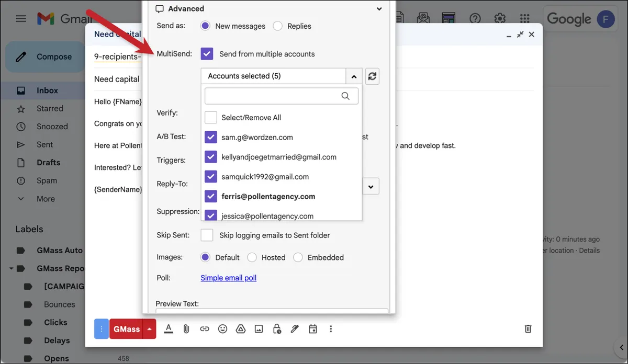This screenshot has width=628, height=364.
Task: Open the GMass button arrow menu
Action: point(150,329)
